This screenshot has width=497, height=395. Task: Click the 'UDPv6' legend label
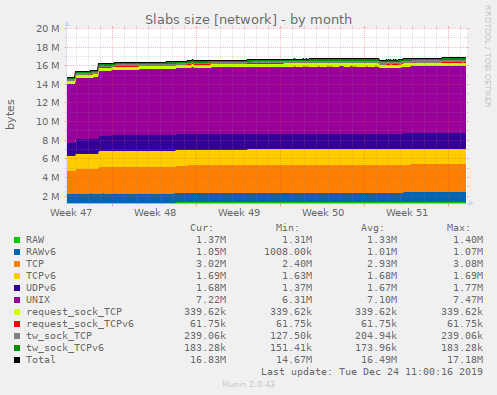[41, 288]
